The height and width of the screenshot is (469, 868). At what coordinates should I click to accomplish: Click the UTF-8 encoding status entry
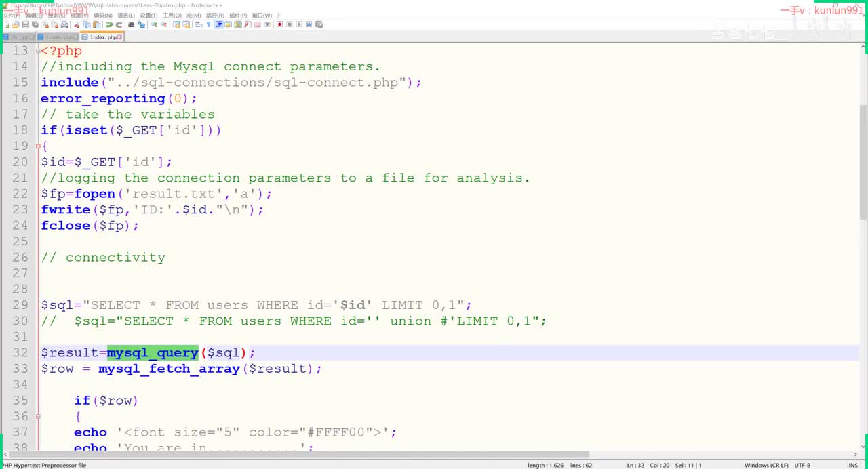(x=802, y=465)
